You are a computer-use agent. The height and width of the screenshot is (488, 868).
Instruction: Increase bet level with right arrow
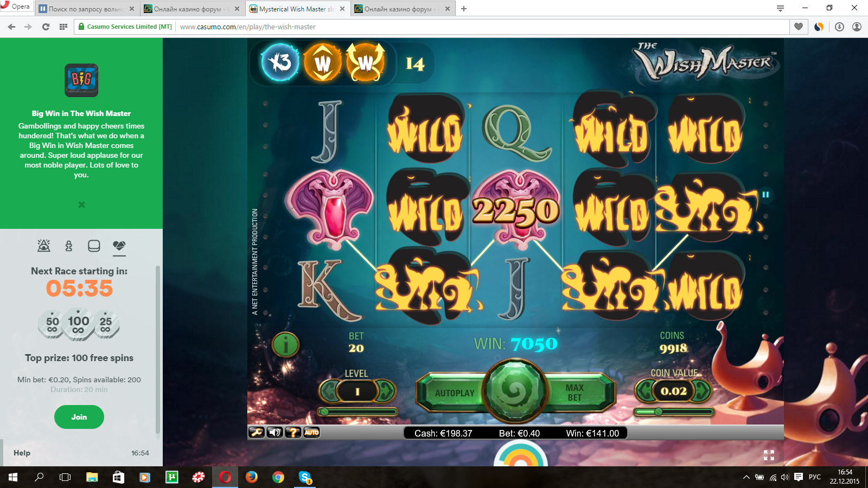tap(386, 391)
